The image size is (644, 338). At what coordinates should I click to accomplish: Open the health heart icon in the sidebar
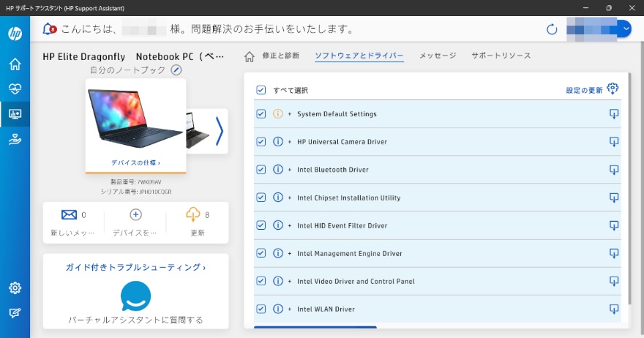pyautogui.click(x=15, y=89)
